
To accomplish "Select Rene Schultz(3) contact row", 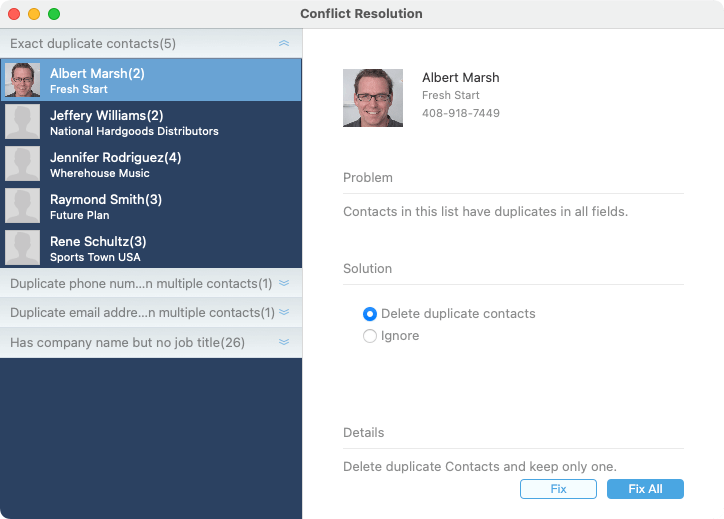I will (151, 248).
